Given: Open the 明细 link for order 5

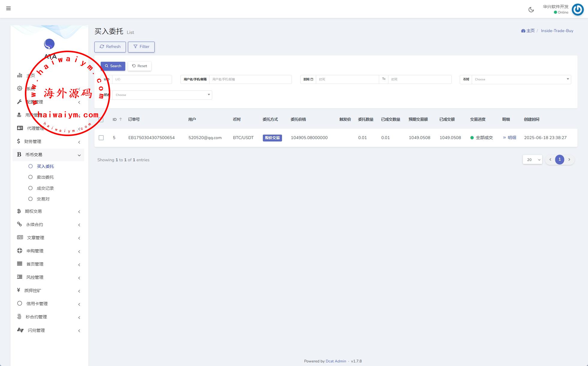Looking at the screenshot, I should 509,138.
